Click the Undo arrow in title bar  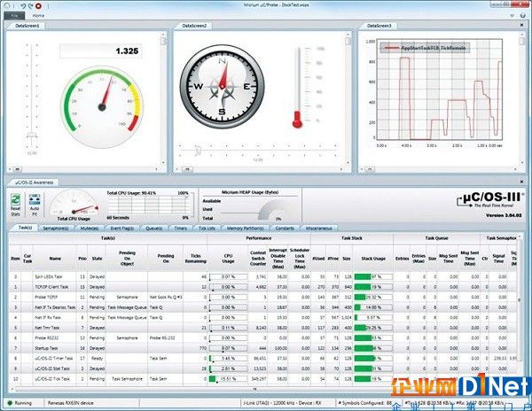23,6
